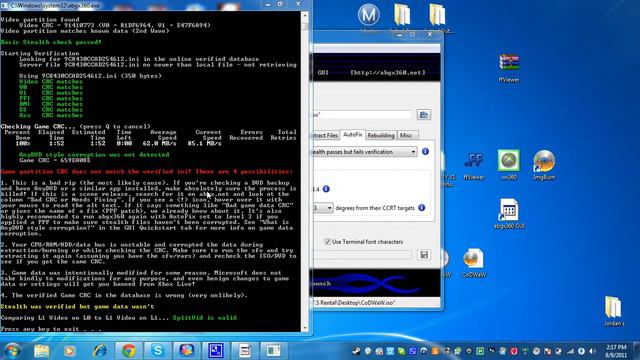
Task: Click the 'SplitVid is valid' console text
Action: coord(204,318)
